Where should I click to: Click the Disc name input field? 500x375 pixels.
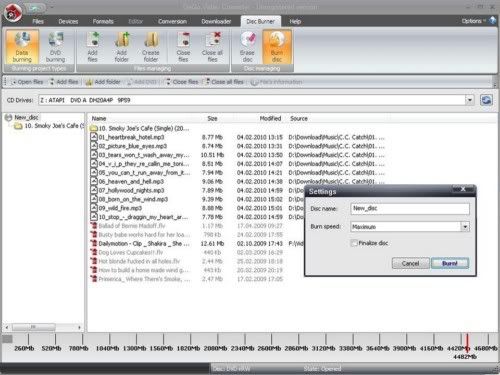click(410, 208)
